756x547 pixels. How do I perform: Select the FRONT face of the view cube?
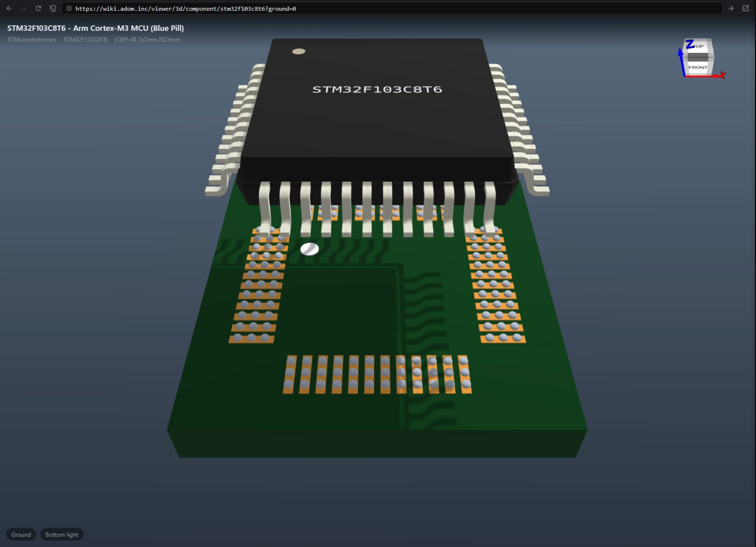click(698, 67)
